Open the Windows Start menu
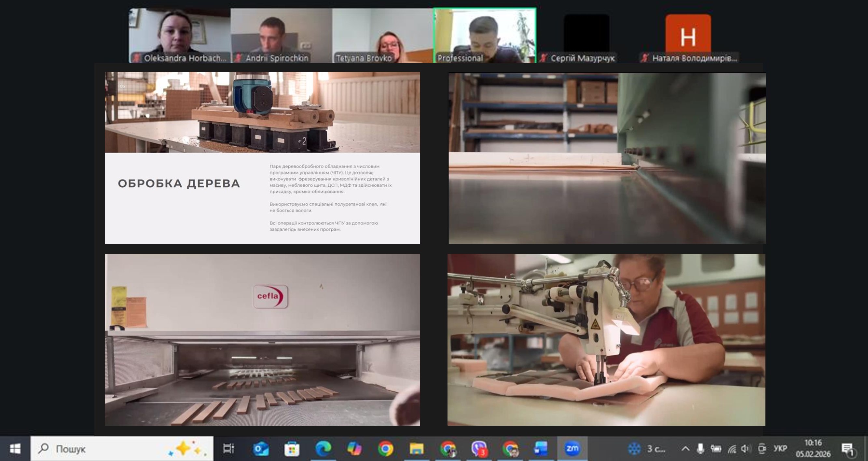868x461 pixels. 15,449
